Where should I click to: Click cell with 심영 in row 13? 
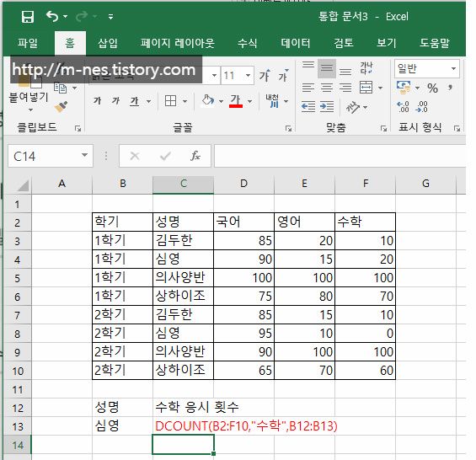click(122, 425)
